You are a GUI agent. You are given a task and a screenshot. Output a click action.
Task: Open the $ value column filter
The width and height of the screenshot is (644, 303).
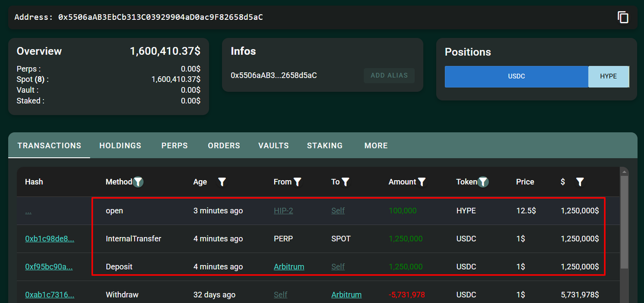(x=580, y=182)
